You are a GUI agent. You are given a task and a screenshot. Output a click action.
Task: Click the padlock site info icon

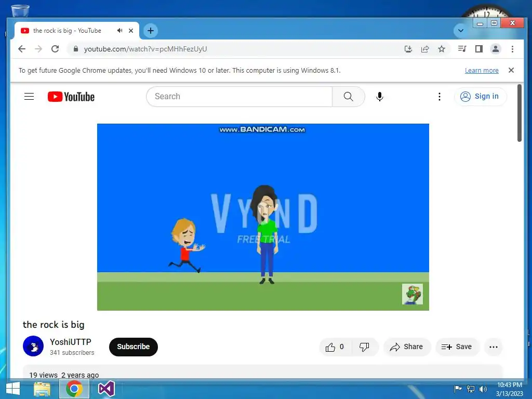pyautogui.click(x=76, y=49)
